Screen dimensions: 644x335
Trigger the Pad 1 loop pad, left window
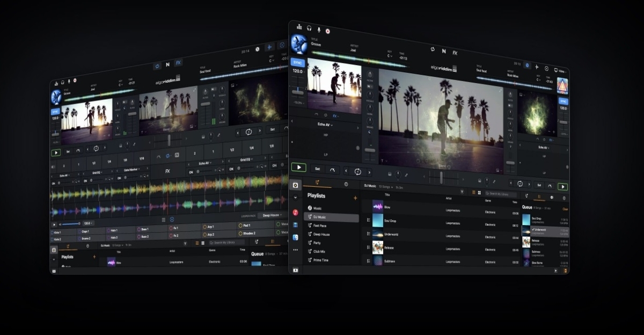255,226
